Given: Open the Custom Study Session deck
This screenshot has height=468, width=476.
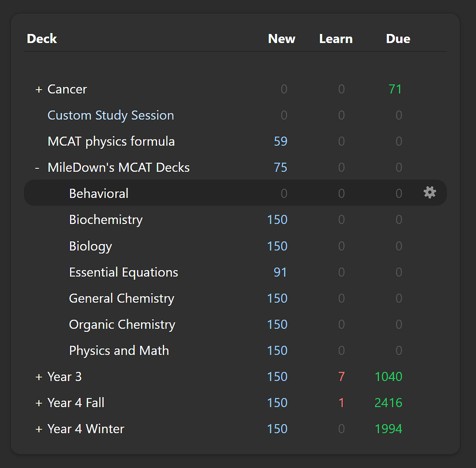Looking at the screenshot, I should click(x=111, y=115).
